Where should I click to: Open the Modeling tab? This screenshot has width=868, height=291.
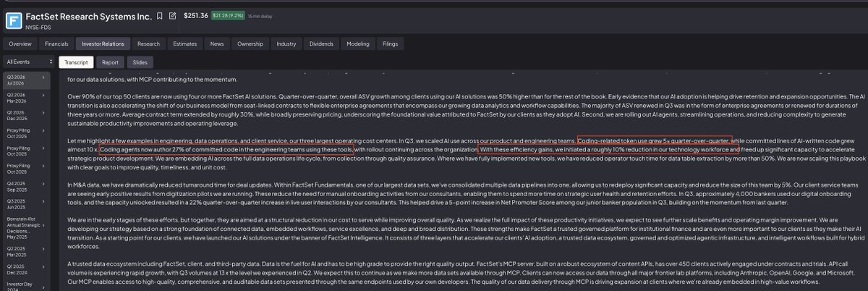coord(357,44)
